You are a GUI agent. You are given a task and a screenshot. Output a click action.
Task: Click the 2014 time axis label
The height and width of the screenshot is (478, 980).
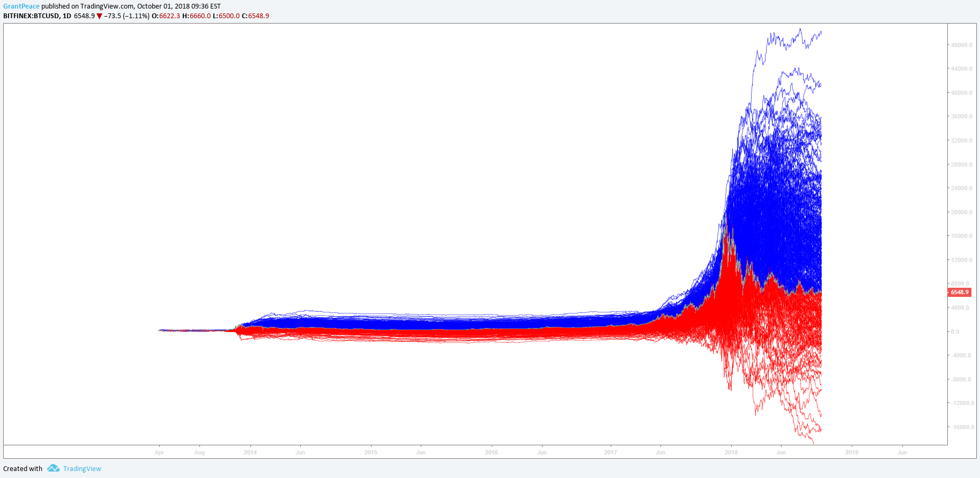click(x=250, y=452)
